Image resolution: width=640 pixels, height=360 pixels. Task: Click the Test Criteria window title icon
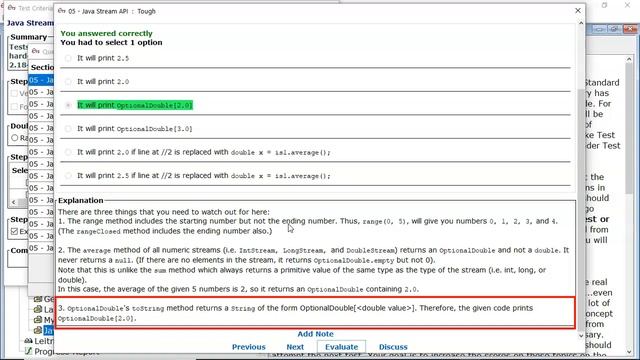pyautogui.click(x=11, y=8)
